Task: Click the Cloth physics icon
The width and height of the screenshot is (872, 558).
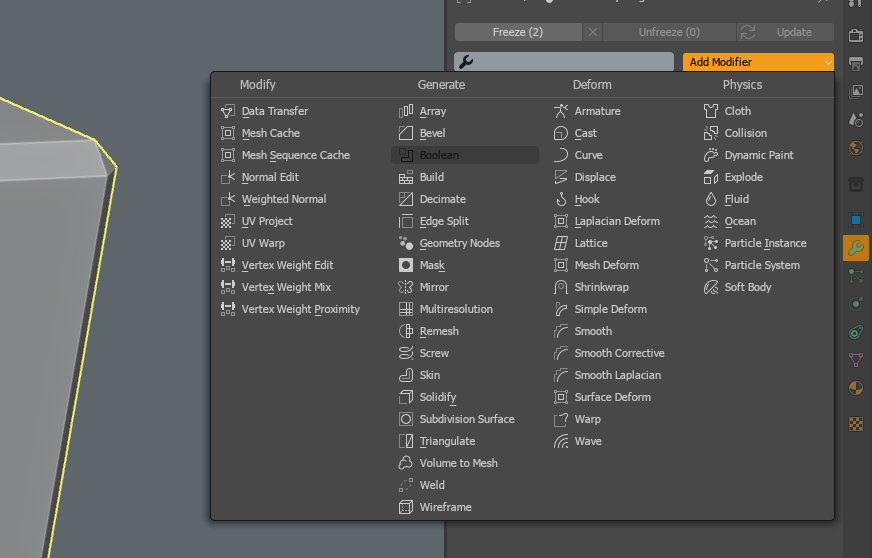Action: (x=711, y=111)
